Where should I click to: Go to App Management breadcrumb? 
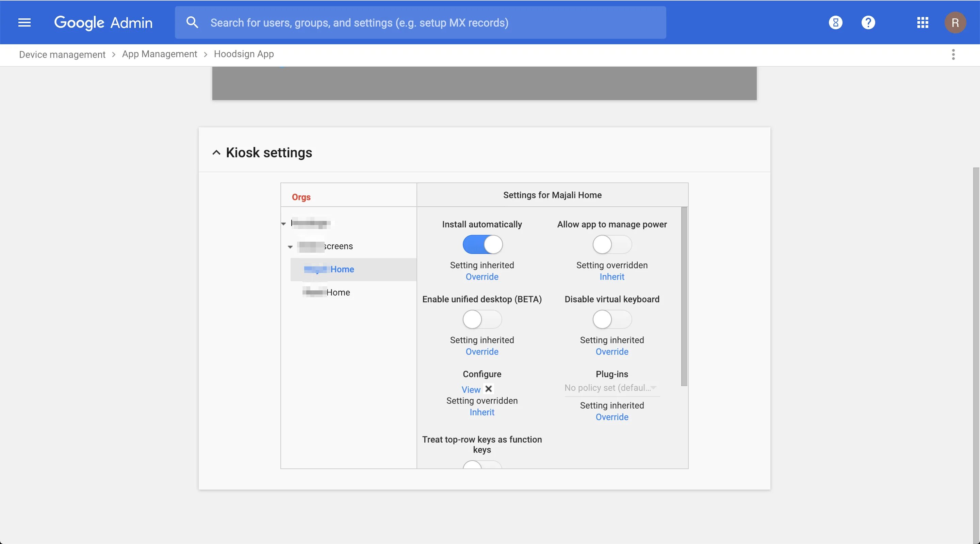point(159,54)
